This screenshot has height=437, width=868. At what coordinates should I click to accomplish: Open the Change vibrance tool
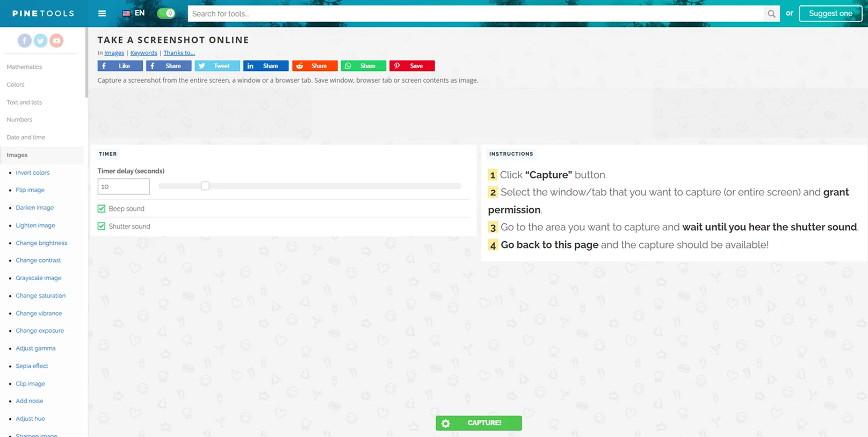point(39,314)
